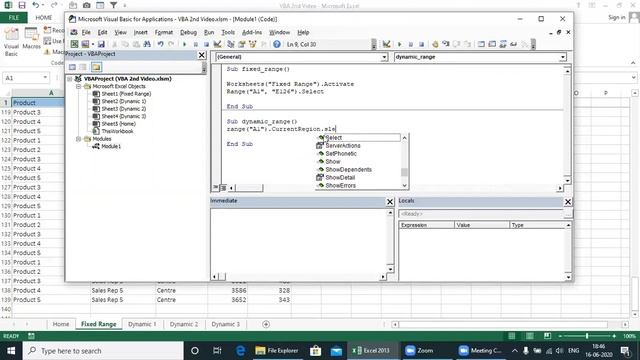Open the Insert menu

coord(140,32)
